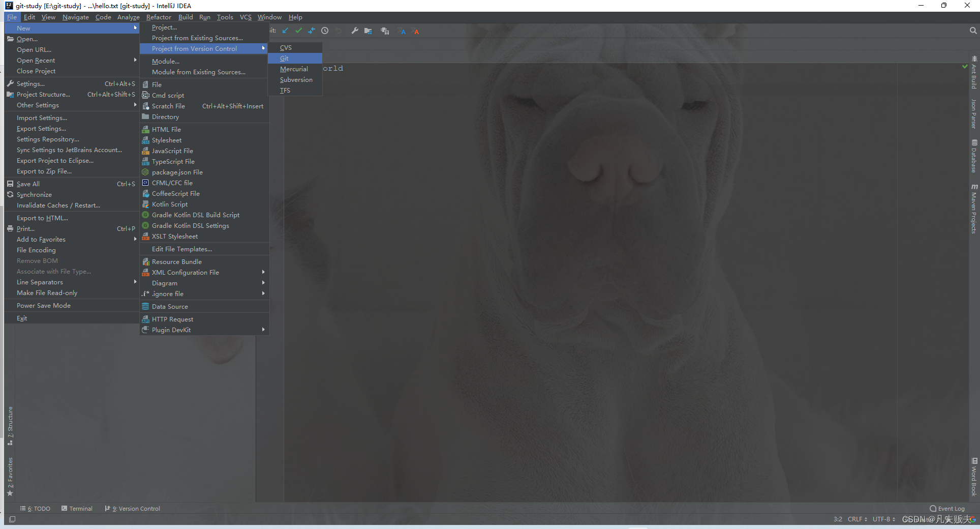Create a new package.json File
Screen dimensions: 980x529
(204, 172)
